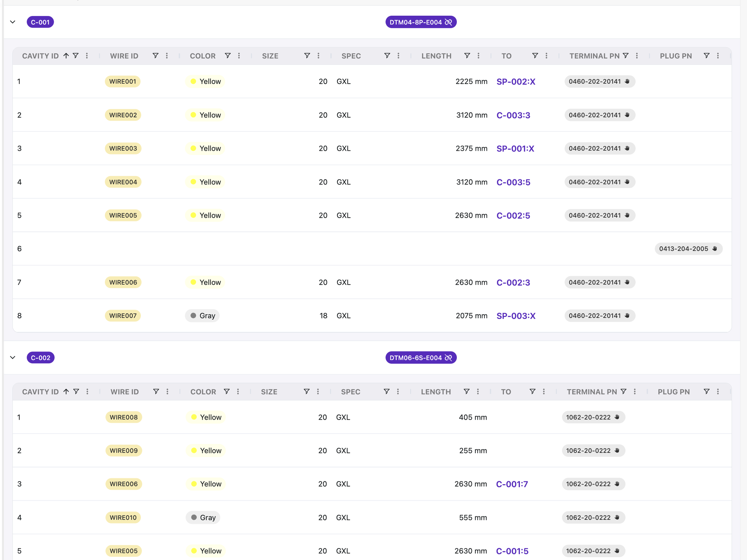Toggle CAVITY ID sort arrow in C-002 table
This screenshot has width=747, height=560.
click(66, 392)
